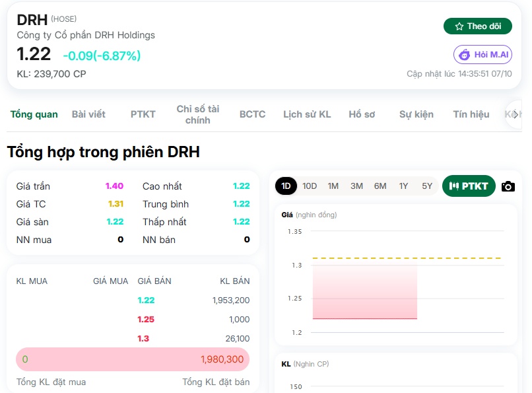
Task: Open the Hồ sơ tab
Action: click(362, 114)
